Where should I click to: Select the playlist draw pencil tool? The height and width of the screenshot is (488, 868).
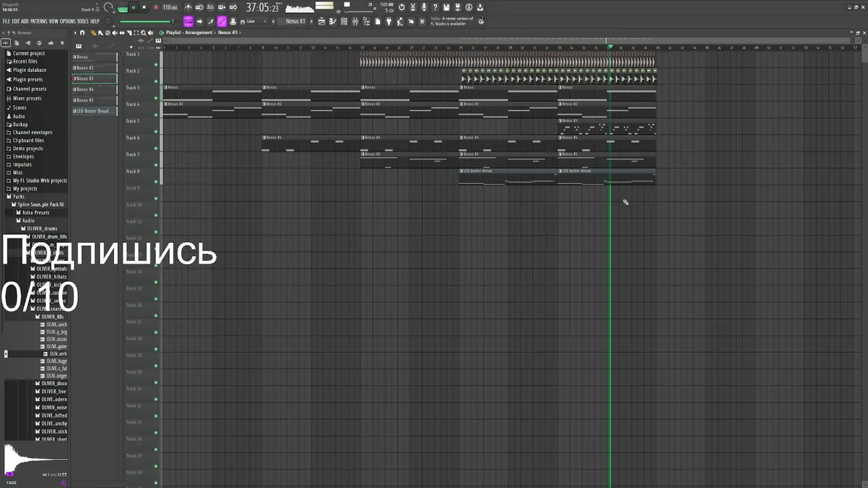click(x=94, y=33)
